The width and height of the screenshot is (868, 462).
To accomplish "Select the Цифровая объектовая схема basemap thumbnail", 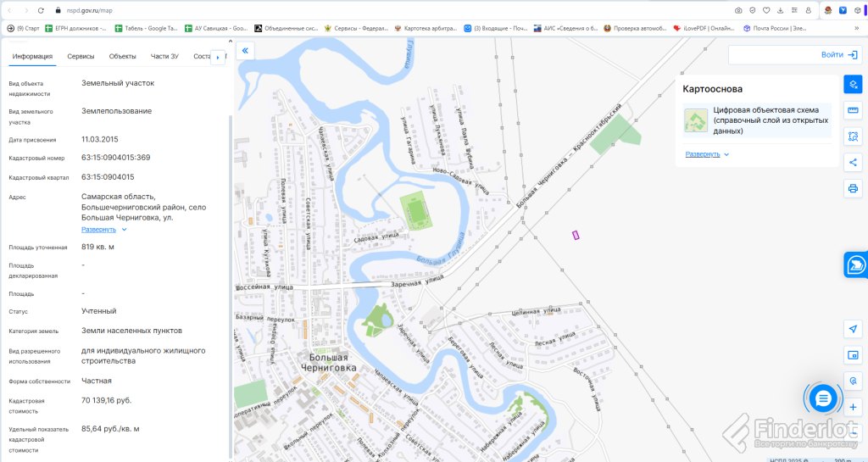I will pos(696,120).
